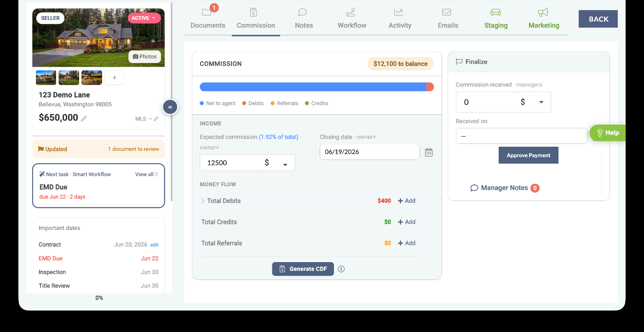Click the $400 total debits amount

coord(384,201)
